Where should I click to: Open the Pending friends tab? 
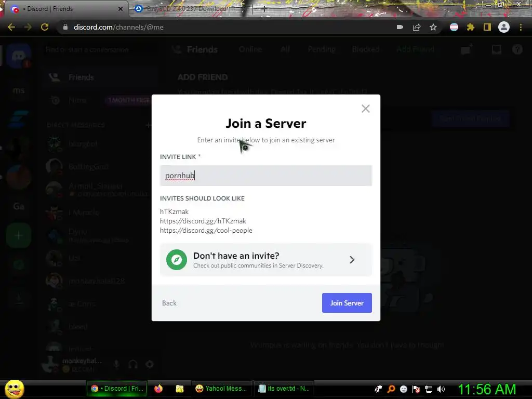click(x=322, y=49)
